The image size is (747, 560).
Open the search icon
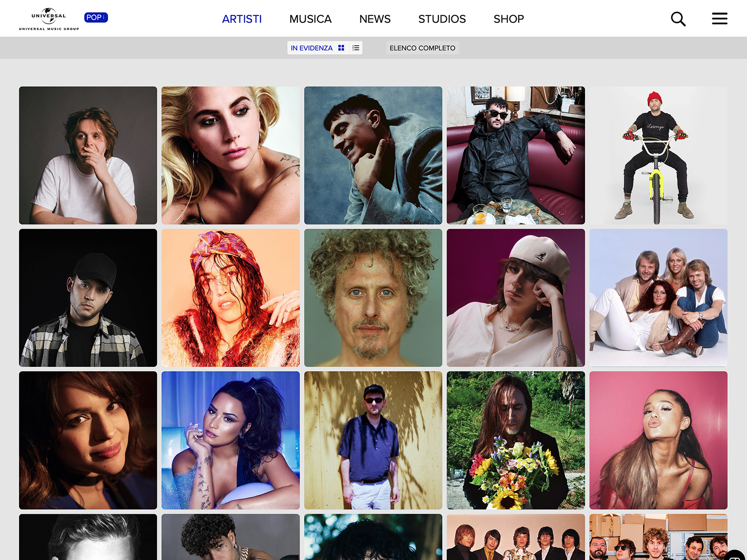[678, 19]
